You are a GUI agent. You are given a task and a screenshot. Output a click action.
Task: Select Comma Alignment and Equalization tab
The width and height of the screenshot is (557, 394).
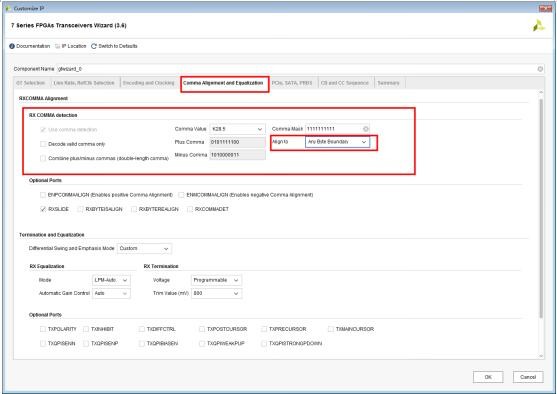tap(223, 83)
